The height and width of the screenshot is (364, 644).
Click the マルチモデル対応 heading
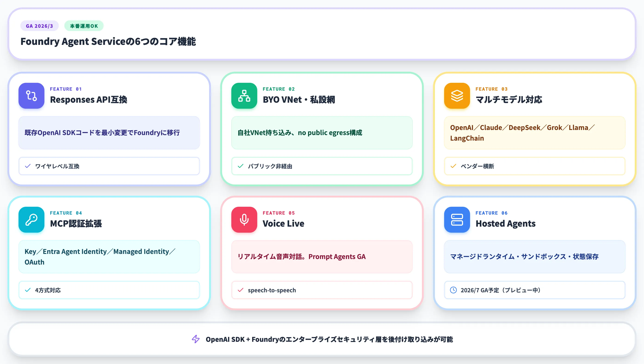(509, 99)
